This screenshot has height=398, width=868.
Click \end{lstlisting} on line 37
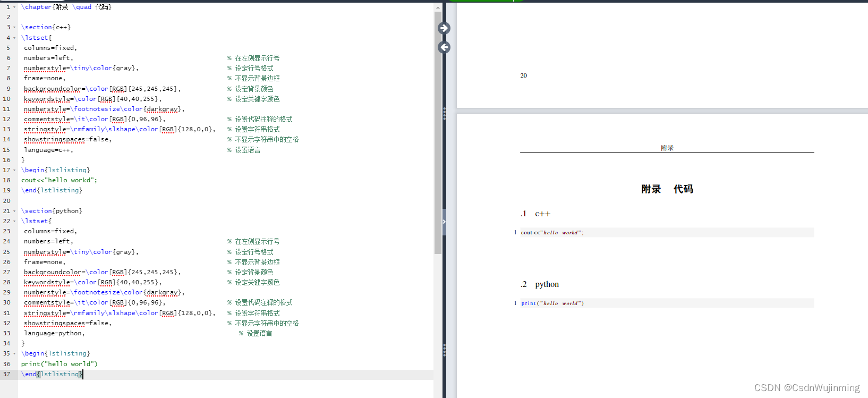(x=52, y=374)
